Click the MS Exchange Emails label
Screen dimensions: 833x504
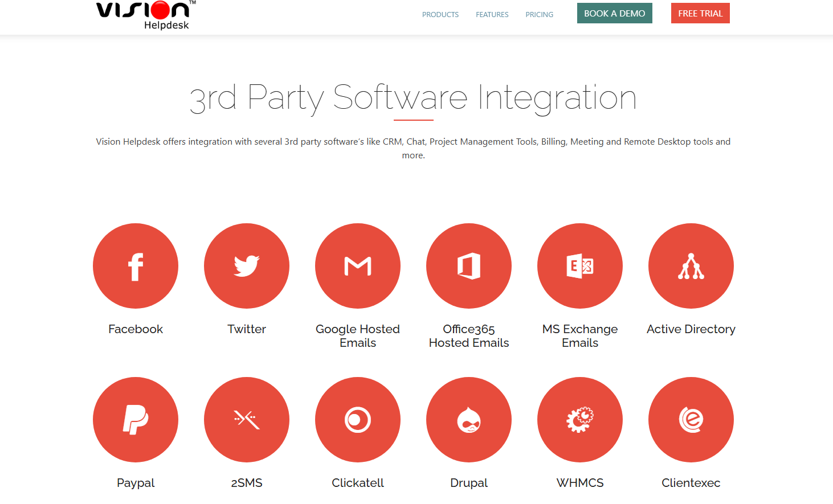coord(580,336)
